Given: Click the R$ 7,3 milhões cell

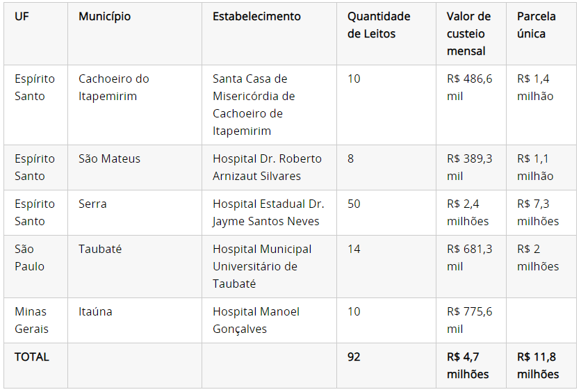Looking at the screenshot, I should click(x=537, y=213).
